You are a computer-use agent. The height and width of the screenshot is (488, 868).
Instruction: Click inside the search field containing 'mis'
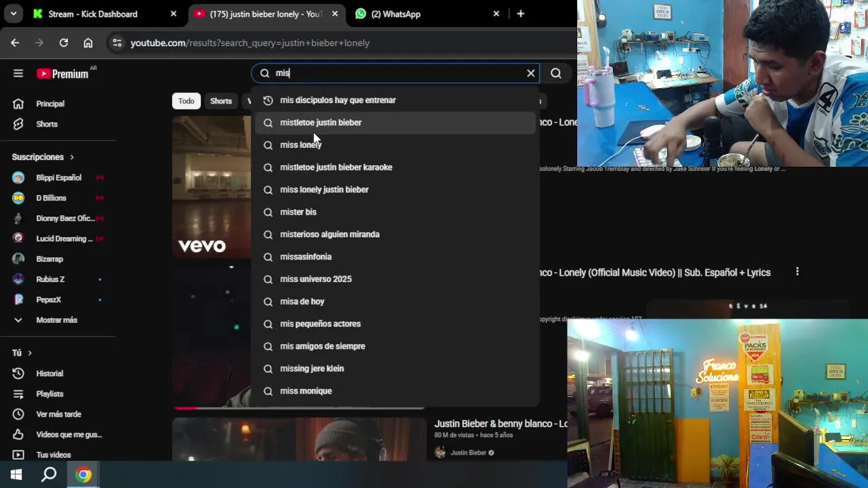(397, 73)
